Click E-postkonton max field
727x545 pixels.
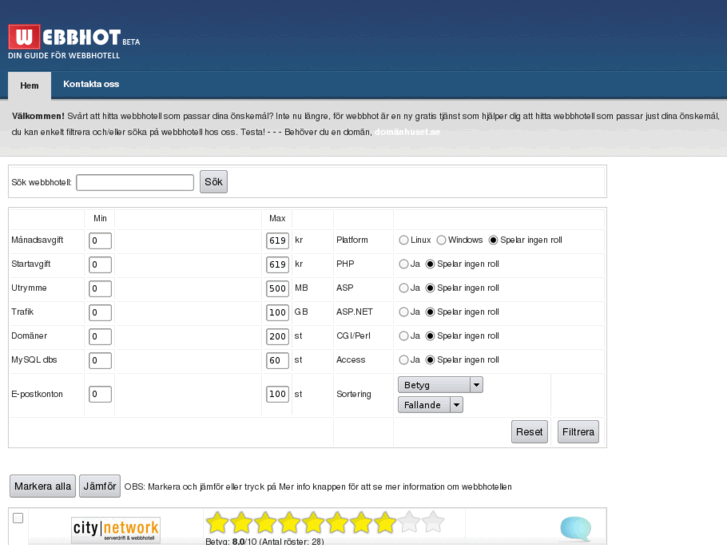pos(277,394)
